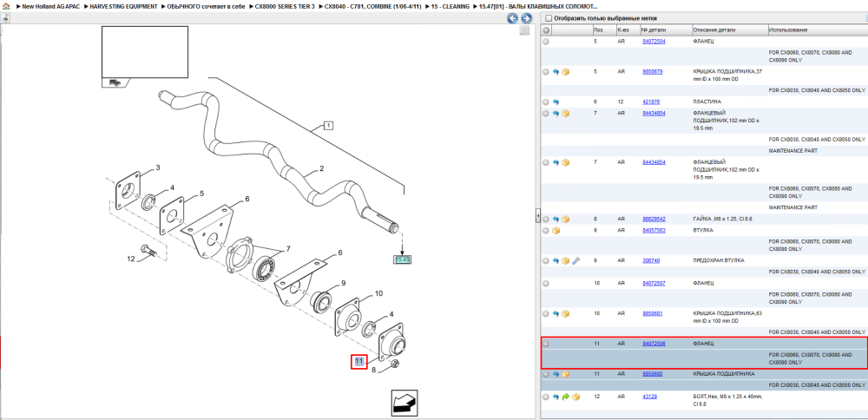The width and height of the screenshot is (868, 420).
Task: Click the header plus icon of parts table
Action: coord(546,30)
